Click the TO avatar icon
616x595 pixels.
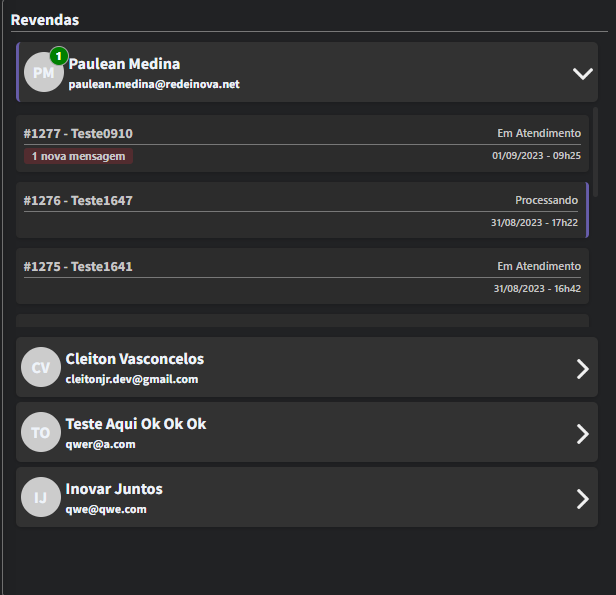click(40, 432)
